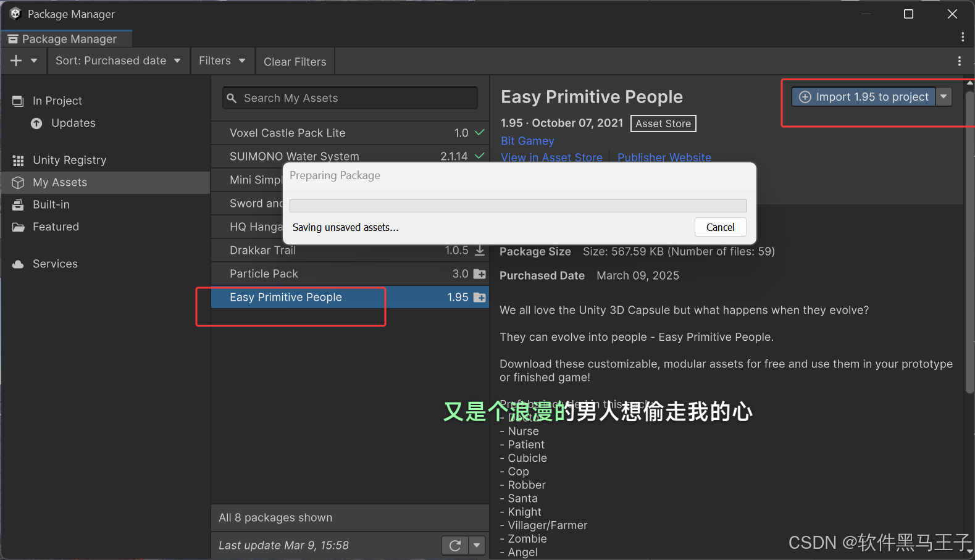Focus the Search My Assets field

click(x=350, y=98)
